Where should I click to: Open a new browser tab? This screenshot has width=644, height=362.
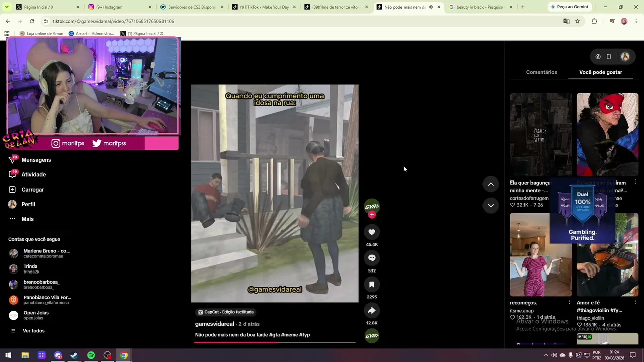[523, 7]
